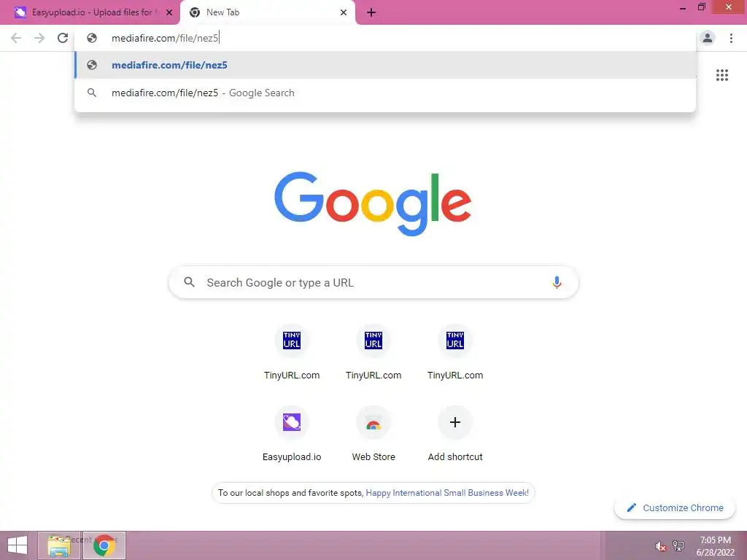Screen dimensions: 747x560
Task: Reload the current page
Action: pyautogui.click(x=63, y=38)
